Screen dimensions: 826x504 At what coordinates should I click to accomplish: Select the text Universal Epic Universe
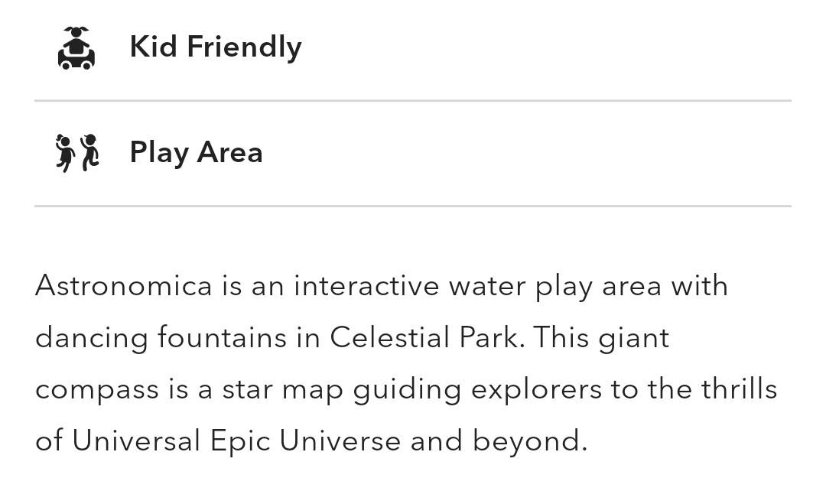(236, 441)
